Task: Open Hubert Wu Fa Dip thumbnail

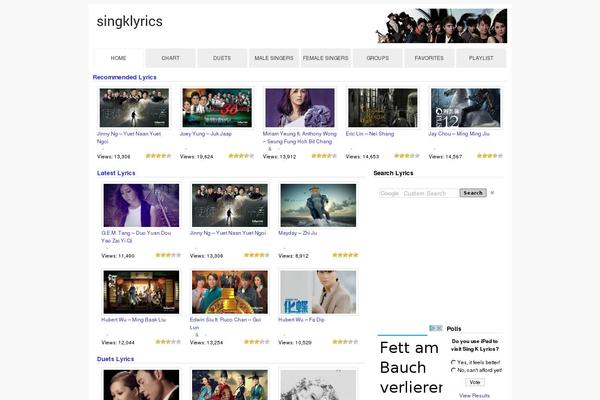Action: point(318,292)
